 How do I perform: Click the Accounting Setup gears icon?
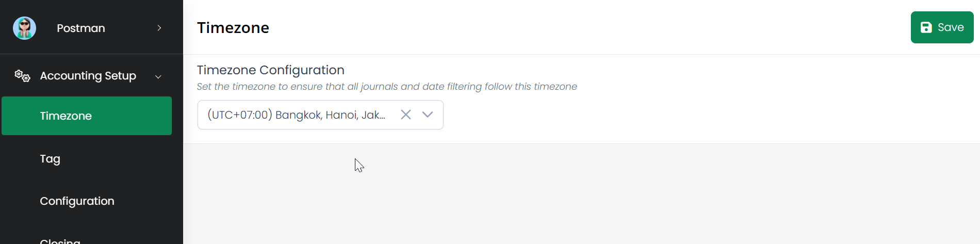22,76
